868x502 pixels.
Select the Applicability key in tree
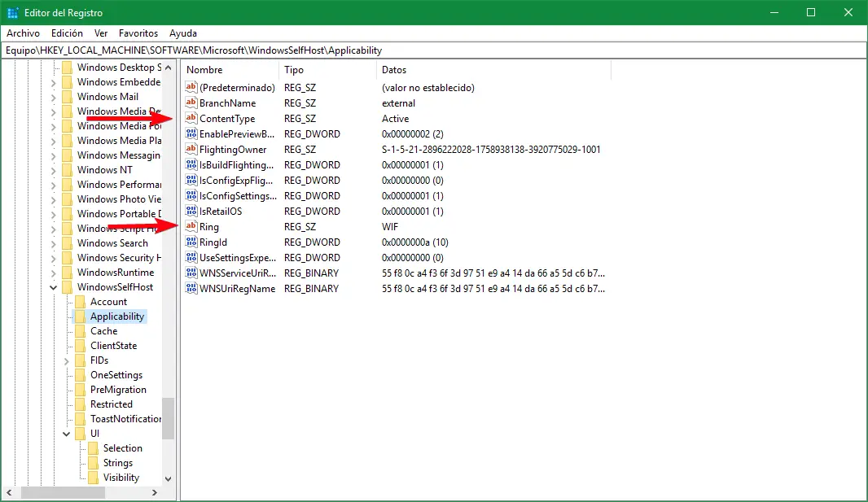116,316
